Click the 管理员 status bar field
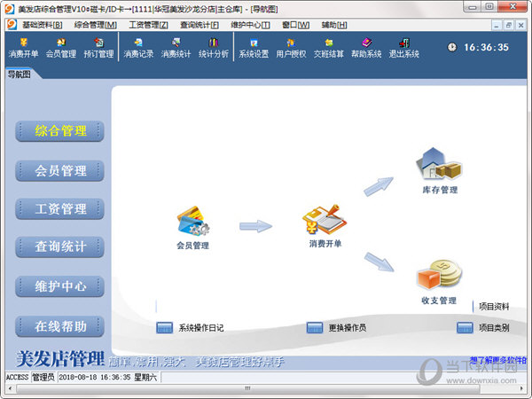The width and height of the screenshot is (532, 399). click(x=43, y=378)
